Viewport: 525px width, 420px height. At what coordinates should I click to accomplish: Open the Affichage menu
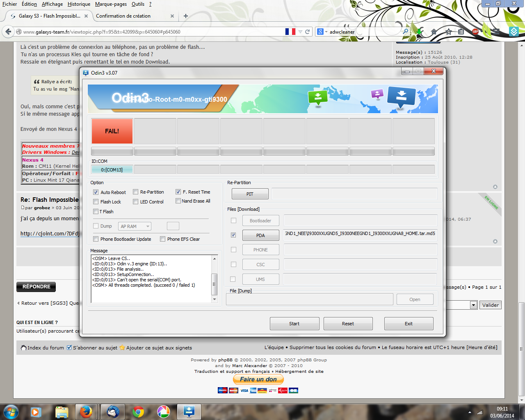point(52,4)
